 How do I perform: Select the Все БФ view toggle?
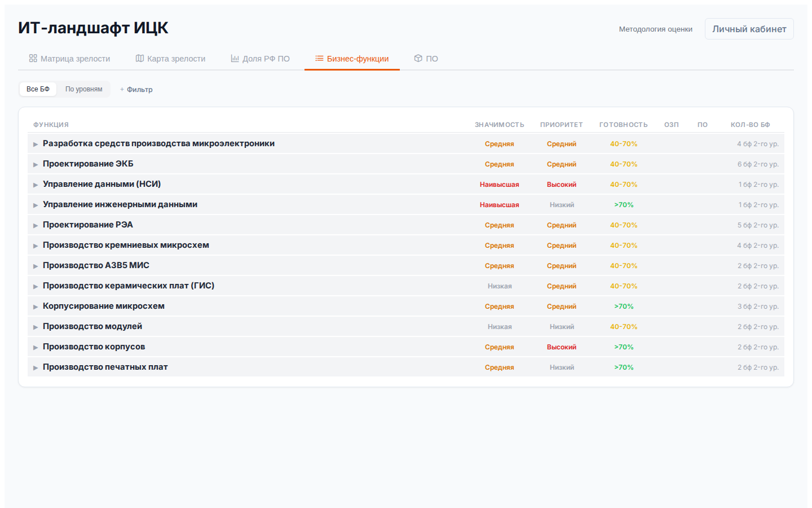pos(38,89)
